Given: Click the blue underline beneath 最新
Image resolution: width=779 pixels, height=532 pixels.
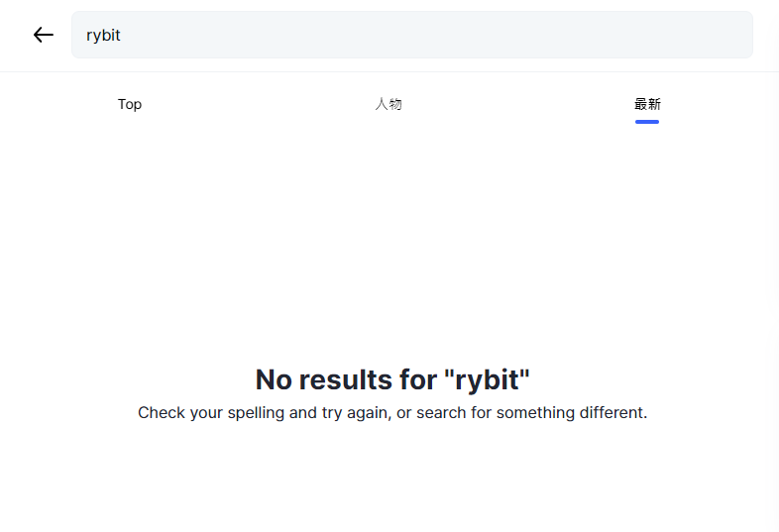Looking at the screenshot, I should pos(647,122).
